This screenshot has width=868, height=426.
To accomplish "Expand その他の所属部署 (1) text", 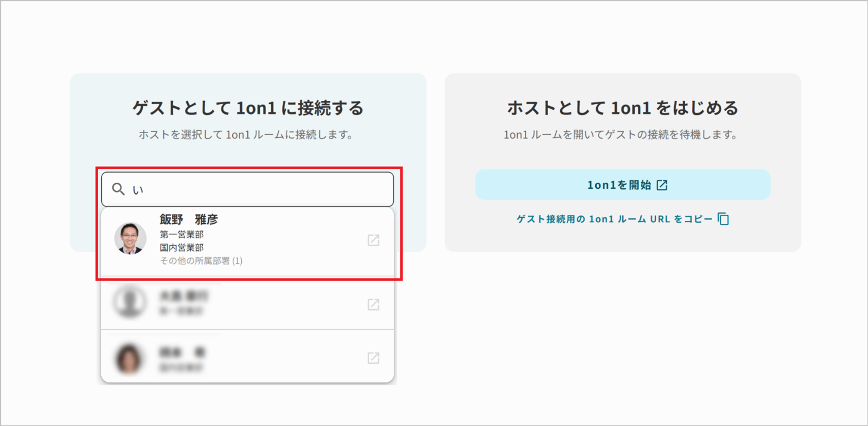I will coord(201,260).
